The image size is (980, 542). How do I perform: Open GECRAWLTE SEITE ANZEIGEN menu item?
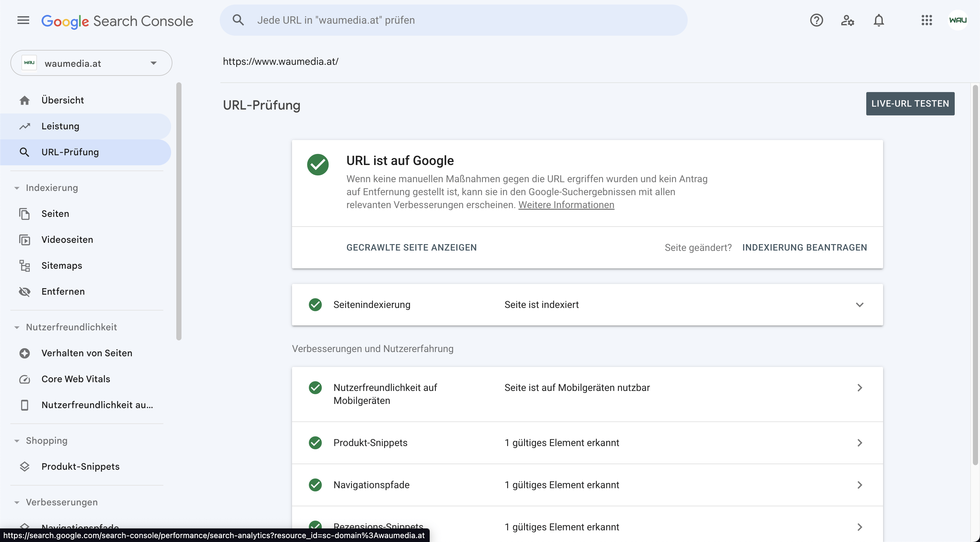click(412, 247)
